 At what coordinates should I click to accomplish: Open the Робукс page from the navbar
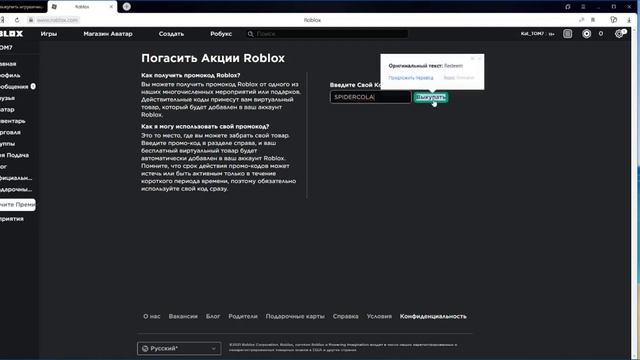221,34
